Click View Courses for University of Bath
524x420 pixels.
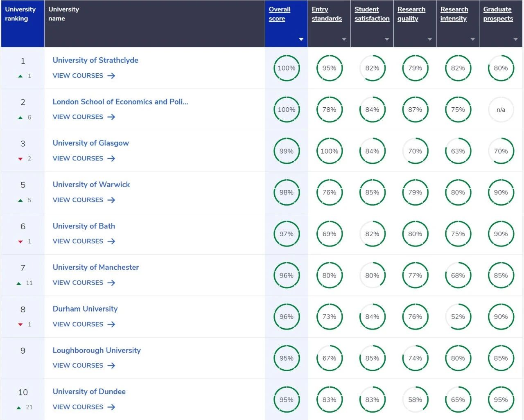(x=78, y=241)
